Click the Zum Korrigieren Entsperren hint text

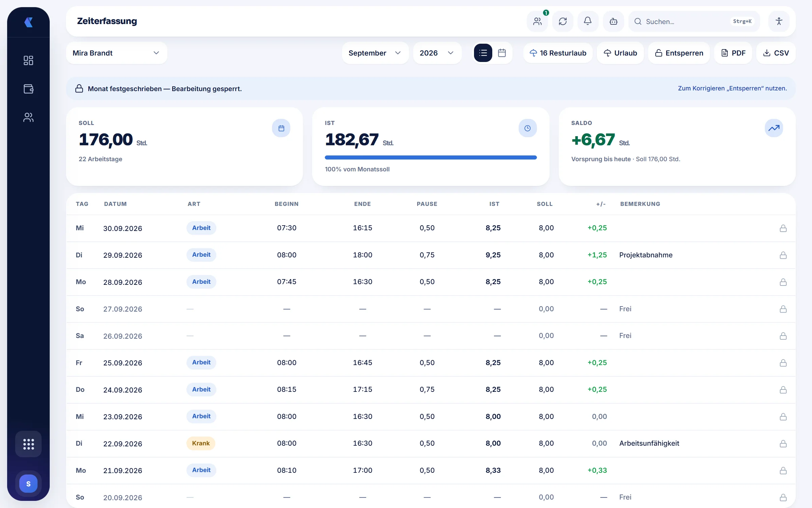point(732,88)
